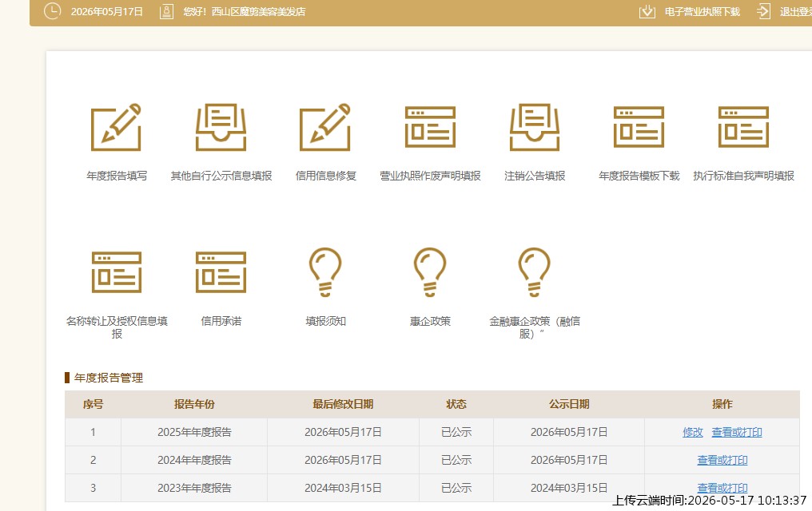
Task: Click the 已公示 status in 2023 row
Action: (456, 488)
